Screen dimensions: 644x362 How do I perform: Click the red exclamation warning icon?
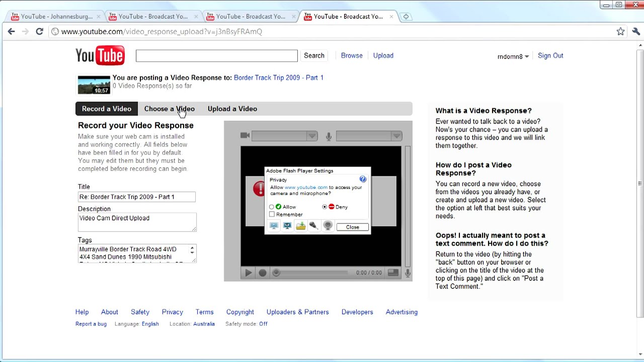coord(259,189)
